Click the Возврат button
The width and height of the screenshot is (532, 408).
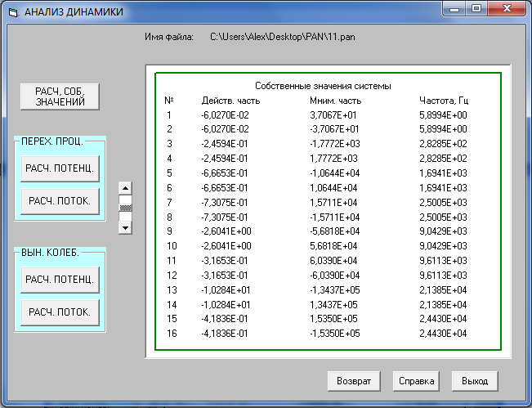(x=354, y=381)
